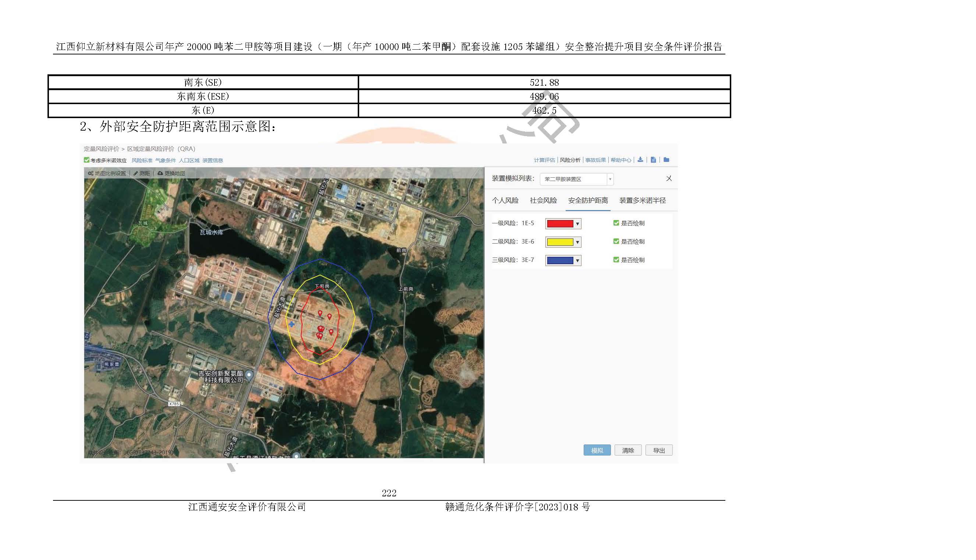Open the blue 三级风险 color dropdown arrow
Image resolution: width=976 pixels, height=560 pixels.
(x=577, y=261)
